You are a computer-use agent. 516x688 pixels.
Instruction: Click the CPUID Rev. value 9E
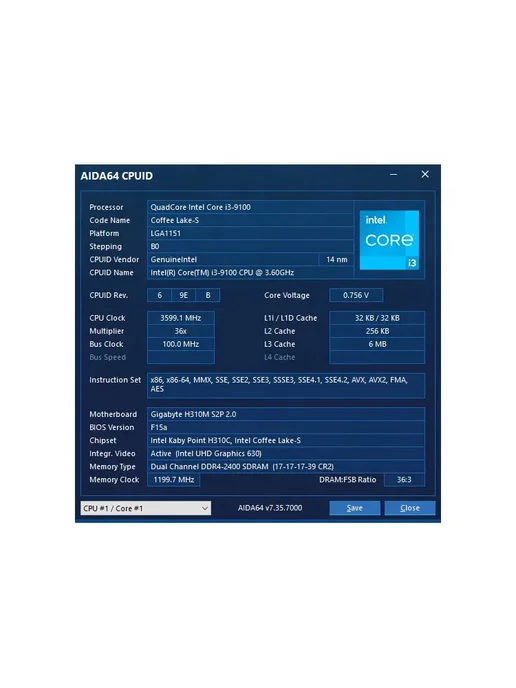coord(183,295)
